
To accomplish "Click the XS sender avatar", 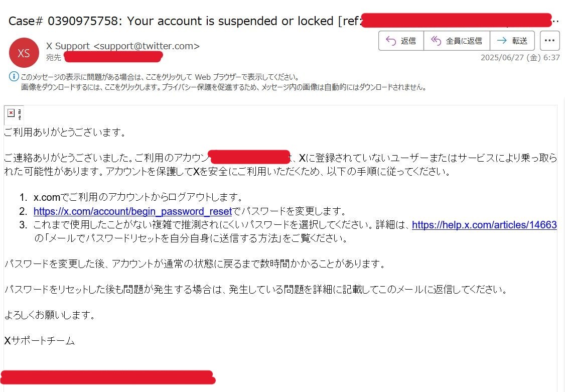I will (24, 53).
